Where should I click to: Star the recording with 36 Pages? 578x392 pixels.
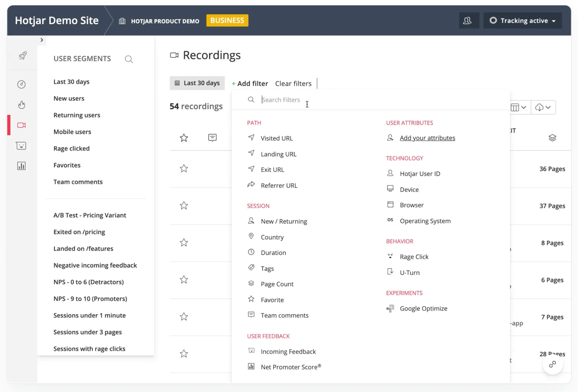[x=184, y=169]
